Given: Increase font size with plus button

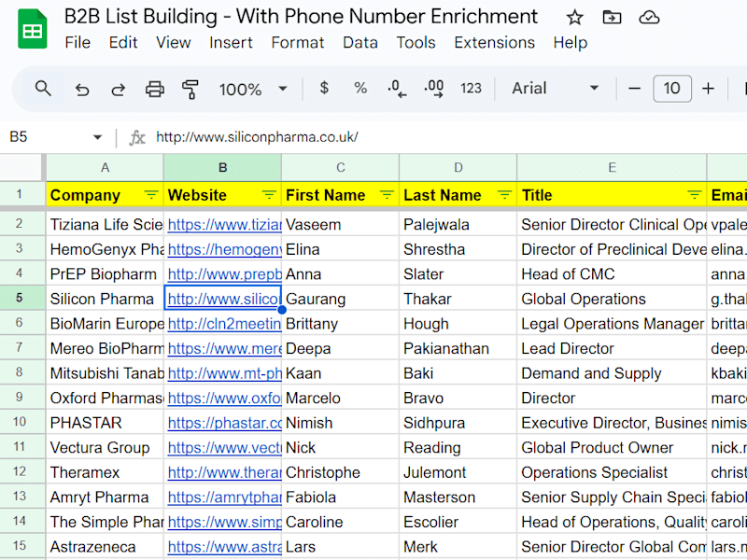Looking at the screenshot, I should (x=708, y=89).
